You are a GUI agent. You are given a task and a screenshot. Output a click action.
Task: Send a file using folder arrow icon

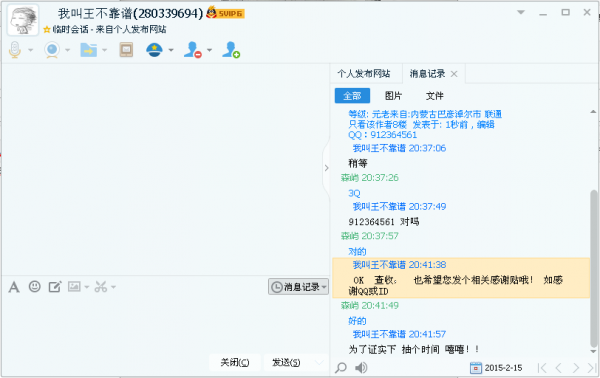pyautogui.click(x=88, y=50)
